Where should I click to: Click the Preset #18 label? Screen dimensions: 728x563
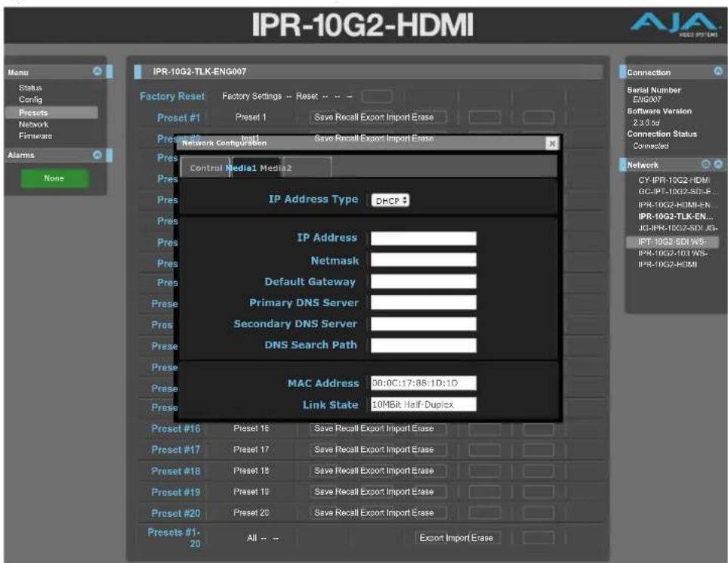coord(176,471)
